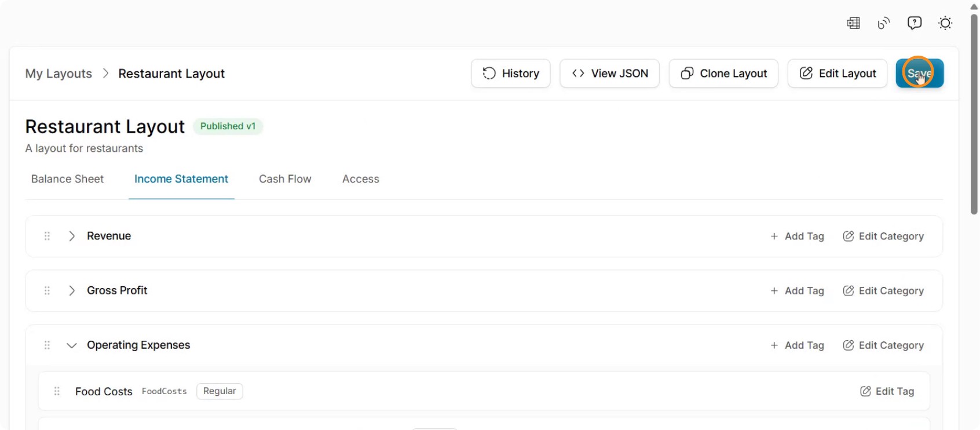Open the help question mark icon
Screen dimensions: 980x430
915,23
